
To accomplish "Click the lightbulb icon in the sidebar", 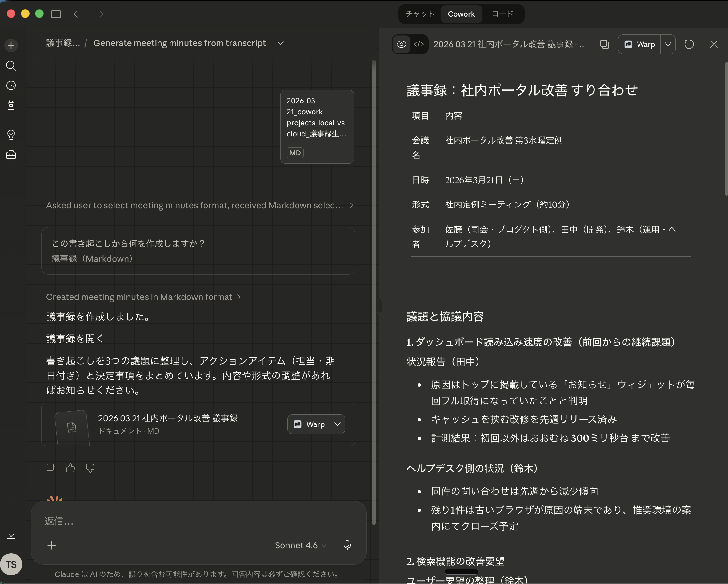I will [x=11, y=135].
